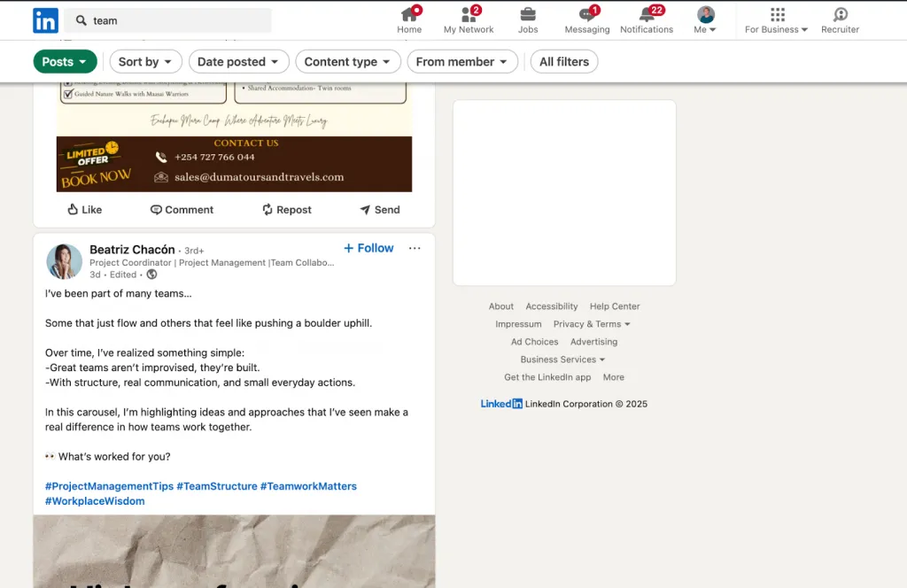Viewport: 907px width, 588px height.
Task: Click in the search field containing team
Action: pyautogui.click(x=167, y=21)
